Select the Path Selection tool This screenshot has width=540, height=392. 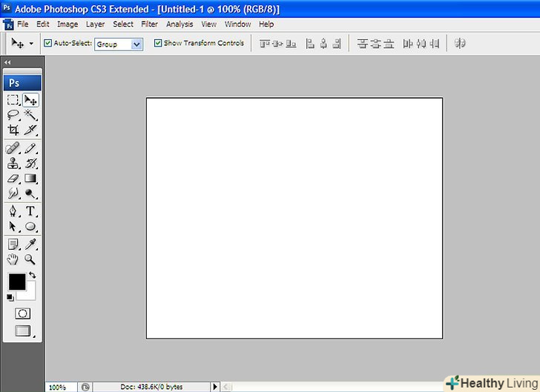click(x=13, y=226)
